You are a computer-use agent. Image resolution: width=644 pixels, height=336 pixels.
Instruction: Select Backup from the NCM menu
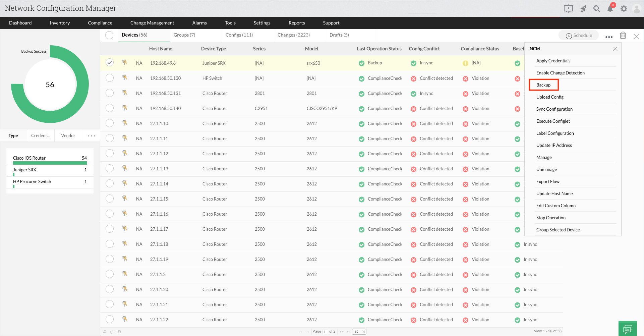click(543, 85)
